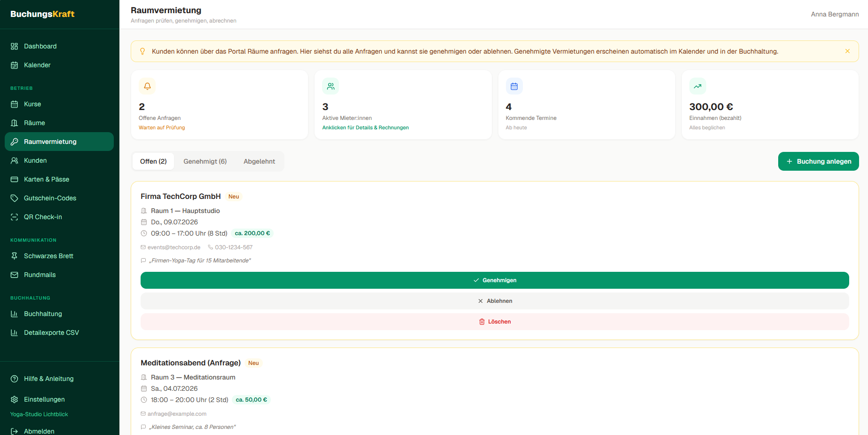868x435 pixels.
Task: Switch to the Offen (2) tab
Action: (153, 161)
